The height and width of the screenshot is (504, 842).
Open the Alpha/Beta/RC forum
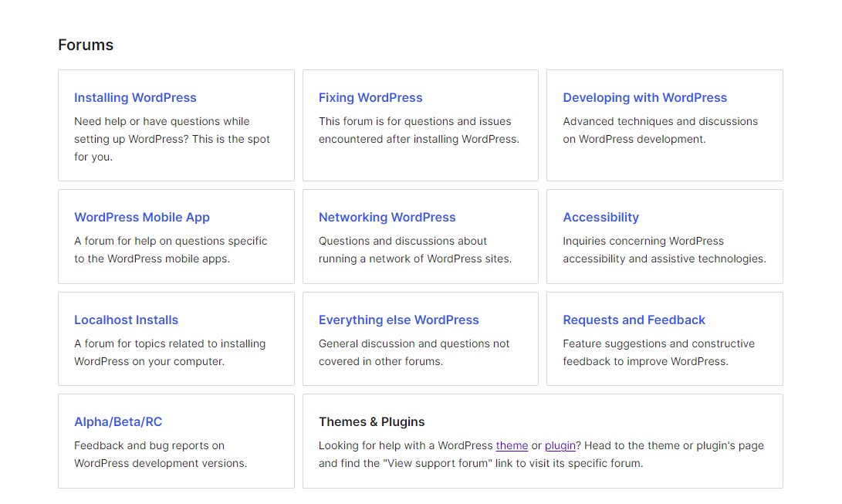point(118,422)
